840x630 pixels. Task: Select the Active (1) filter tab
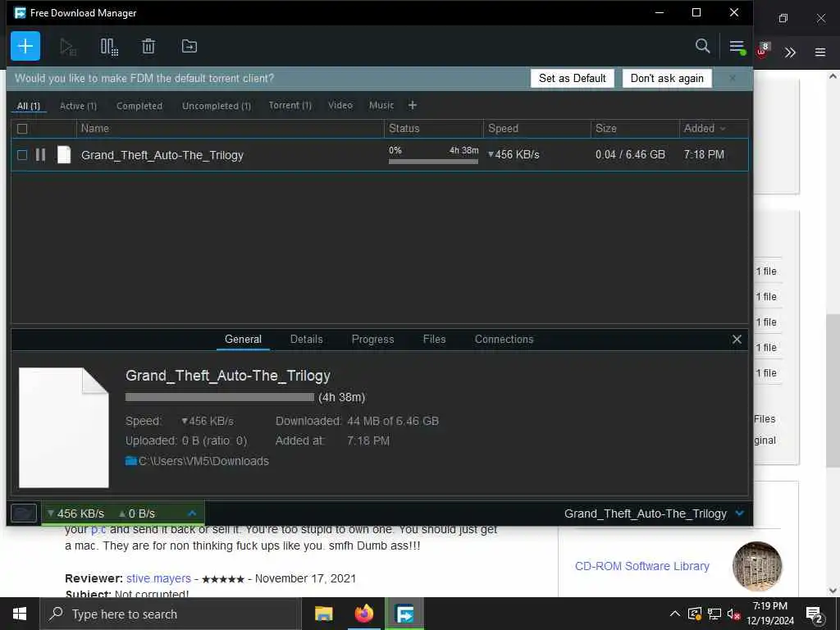point(78,106)
